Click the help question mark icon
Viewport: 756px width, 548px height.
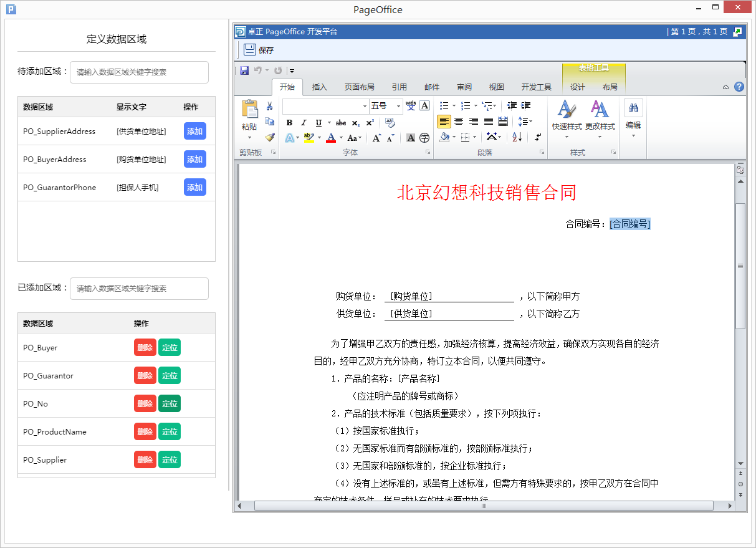(x=739, y=87)
